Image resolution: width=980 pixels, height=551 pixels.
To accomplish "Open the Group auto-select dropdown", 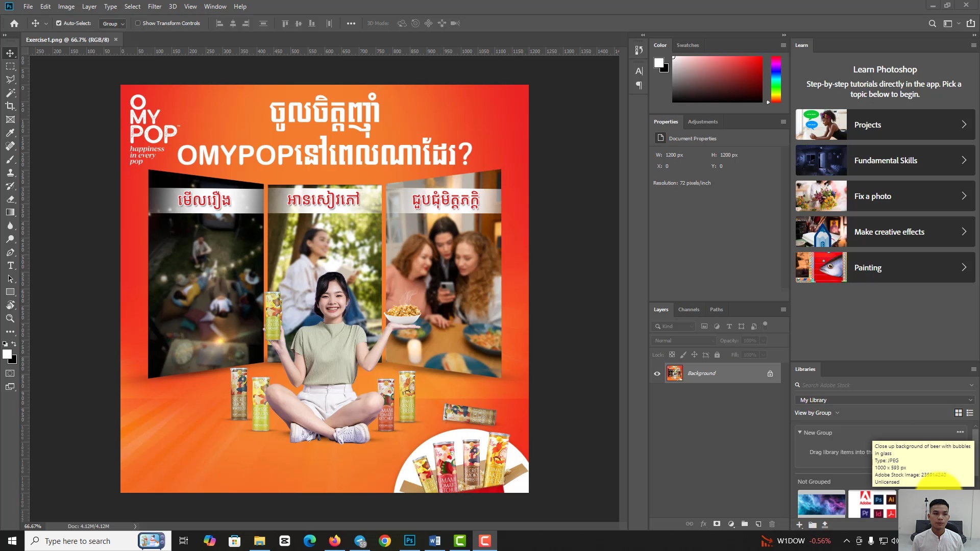I will (x=113, y=23).
